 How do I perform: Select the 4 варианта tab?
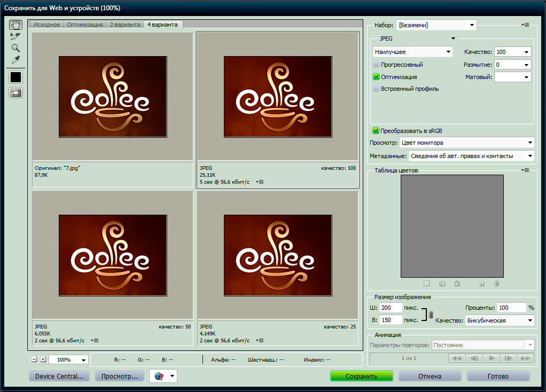(x=162, y=25)
